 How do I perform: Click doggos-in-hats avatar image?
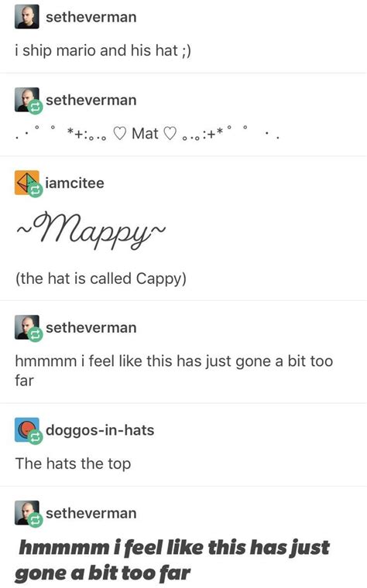26,429
